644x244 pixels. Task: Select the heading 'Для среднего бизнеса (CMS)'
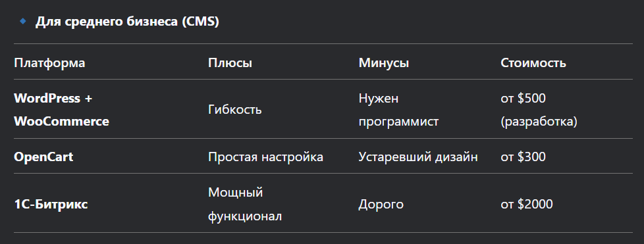point(127,22)
